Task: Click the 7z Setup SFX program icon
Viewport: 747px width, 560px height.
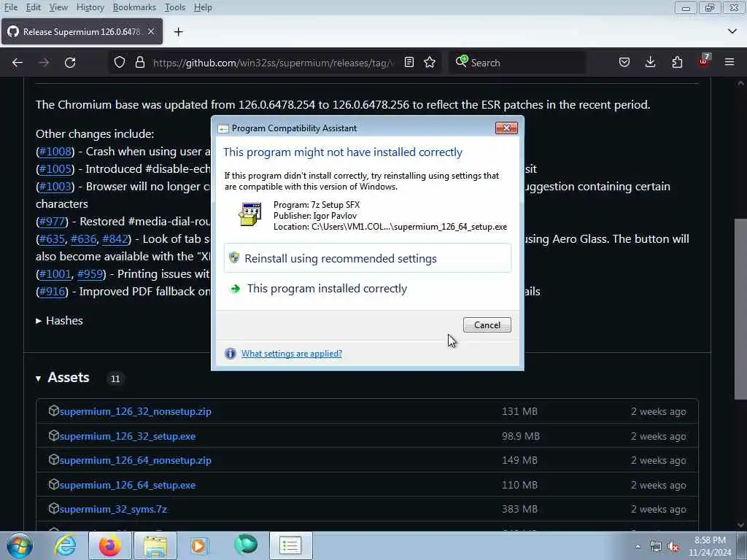Action: coord(249,215)
